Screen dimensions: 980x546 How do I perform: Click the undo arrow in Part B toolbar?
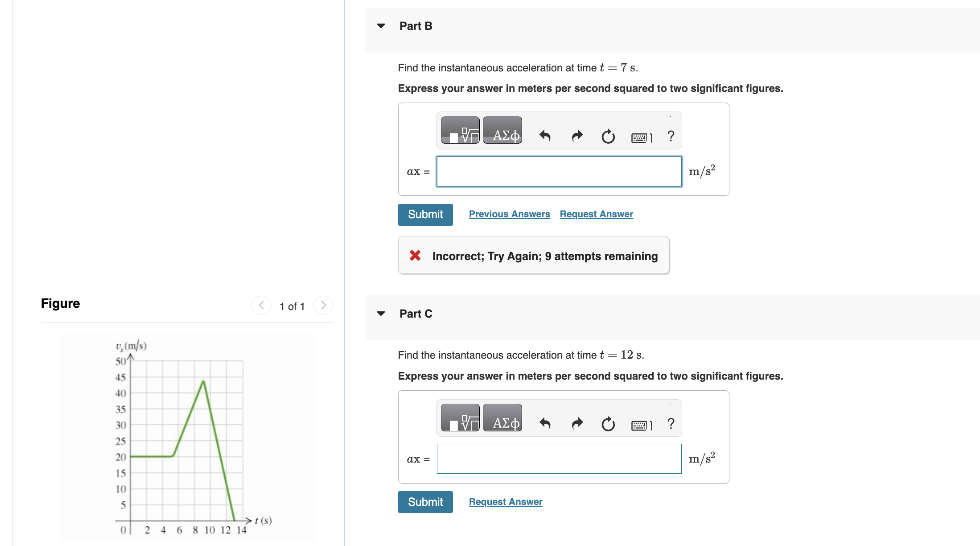545,136
